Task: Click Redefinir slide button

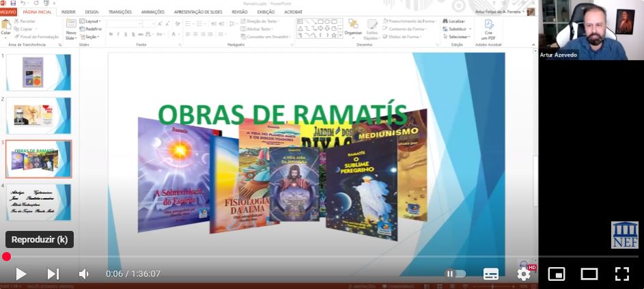Action: pos(90,29)
